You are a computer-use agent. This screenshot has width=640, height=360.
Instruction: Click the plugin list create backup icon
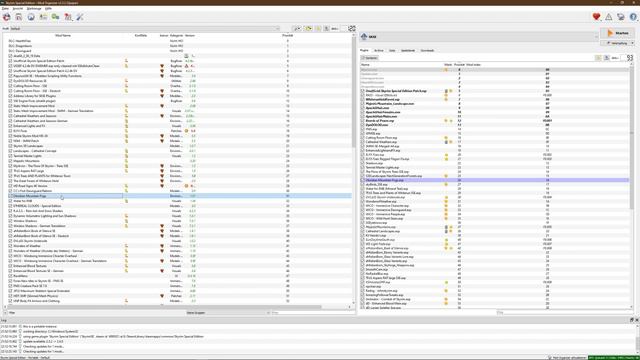click(607, 58)
